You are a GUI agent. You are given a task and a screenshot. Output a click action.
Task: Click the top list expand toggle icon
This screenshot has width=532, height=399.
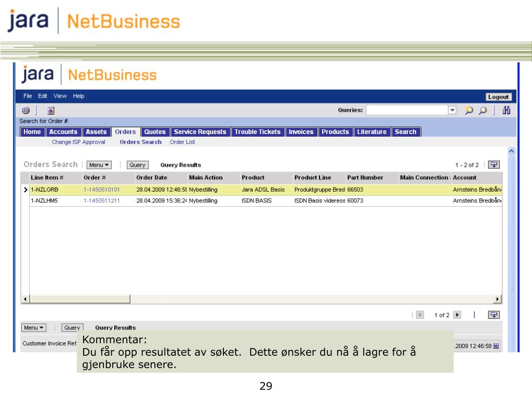click(x=494, y=165)
